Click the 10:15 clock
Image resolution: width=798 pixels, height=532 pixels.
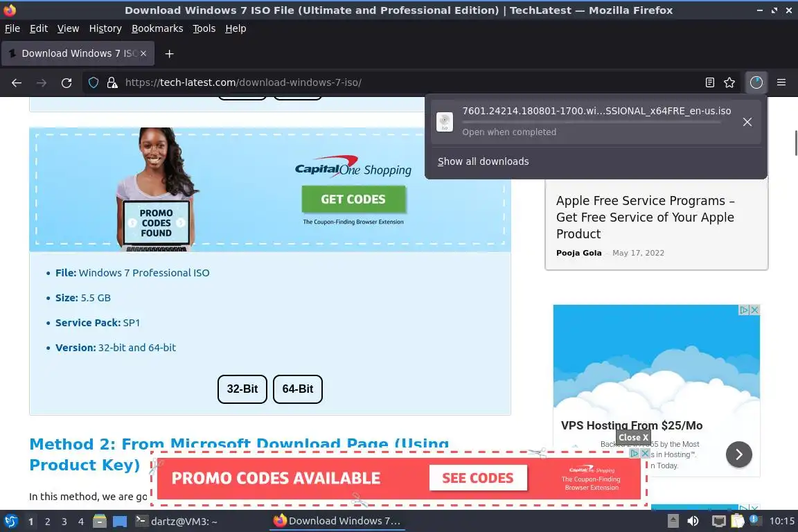(x=781, y=521)
